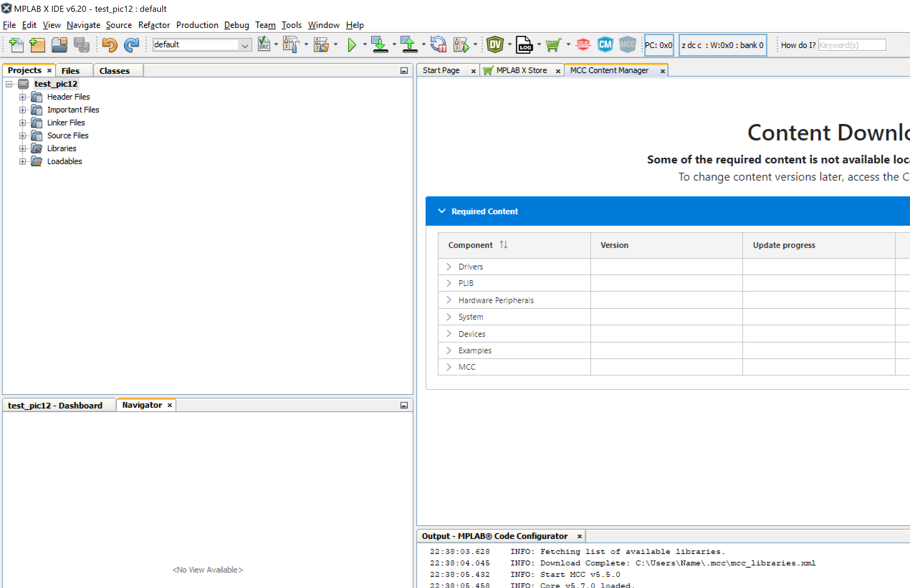The image size is (910, 588).
Task: Run the project with green play icon
Action: click(352, 45)
